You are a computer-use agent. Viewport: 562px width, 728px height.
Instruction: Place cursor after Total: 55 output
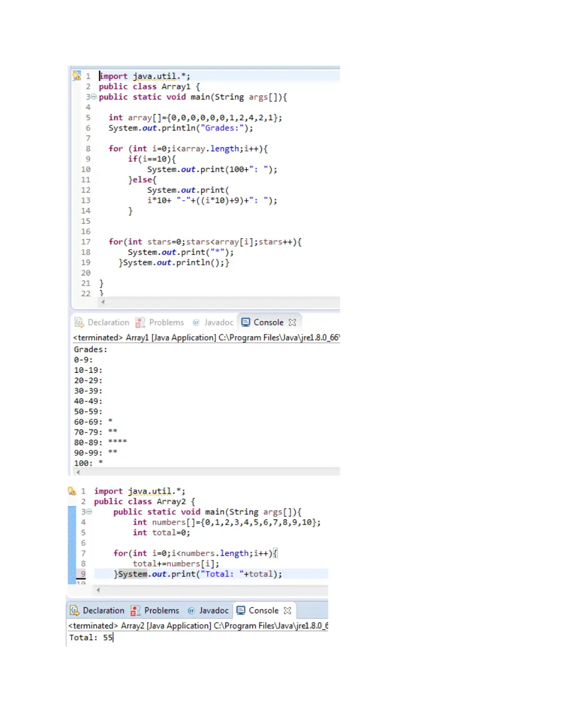(114, 637)
